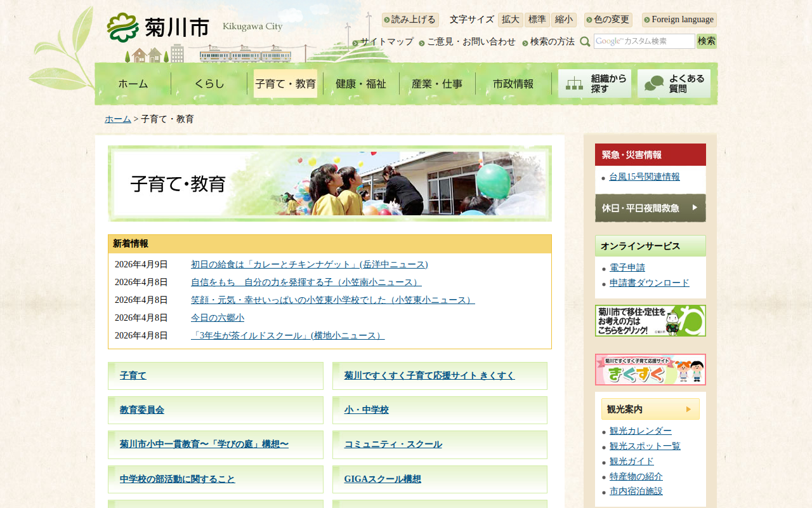Open よくある質問 speech bubble button

pos(674,83)
